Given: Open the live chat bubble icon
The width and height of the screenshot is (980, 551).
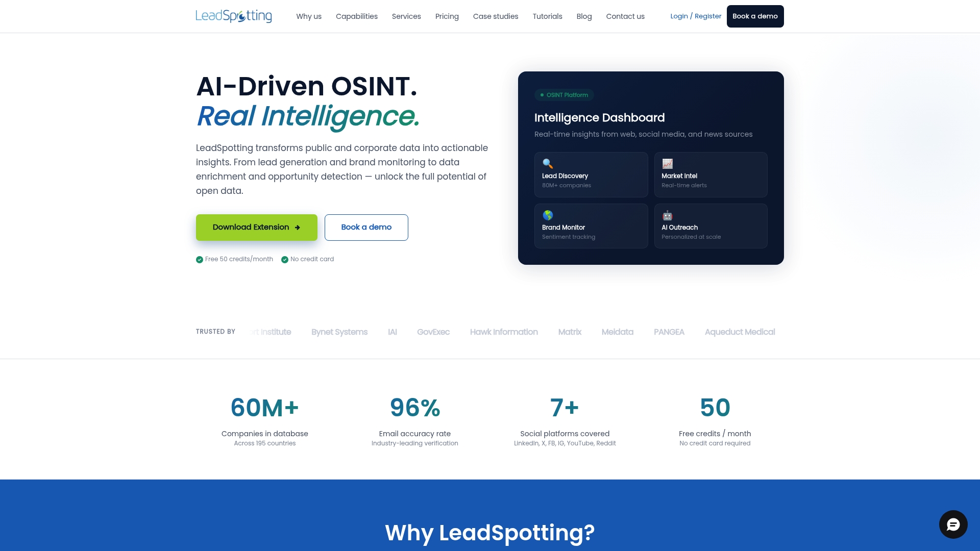Looking at the screenshot, I should click(953, 524).
